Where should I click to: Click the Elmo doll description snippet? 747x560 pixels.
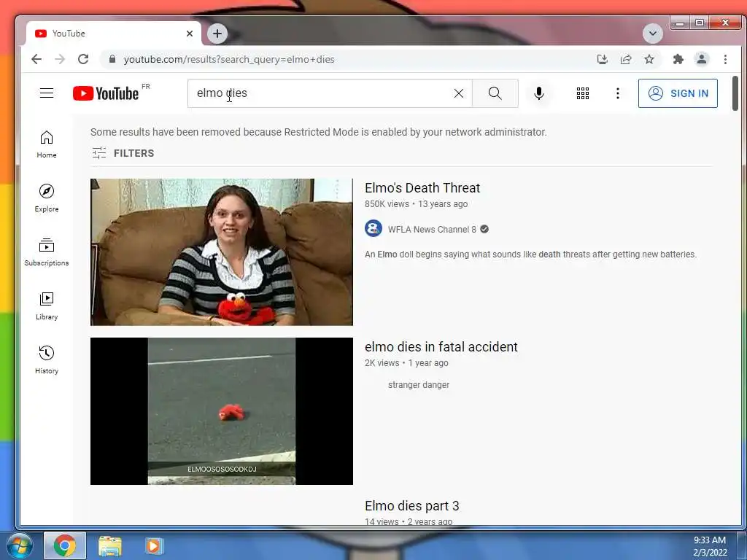[530, 254]
